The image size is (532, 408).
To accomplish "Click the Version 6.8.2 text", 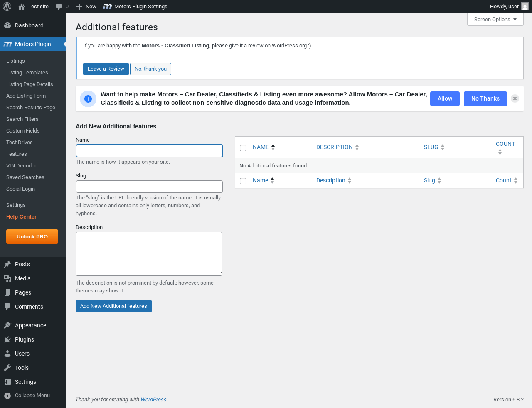I will coord(508,400).
